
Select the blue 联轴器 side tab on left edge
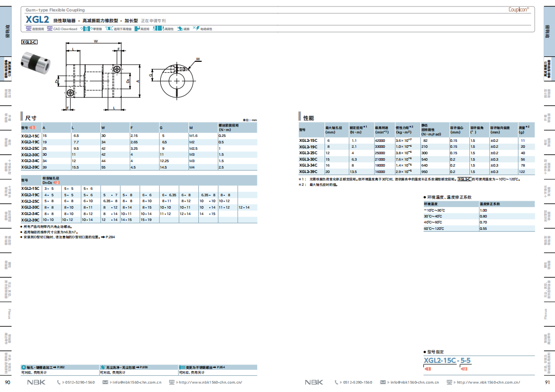[6, 31]
